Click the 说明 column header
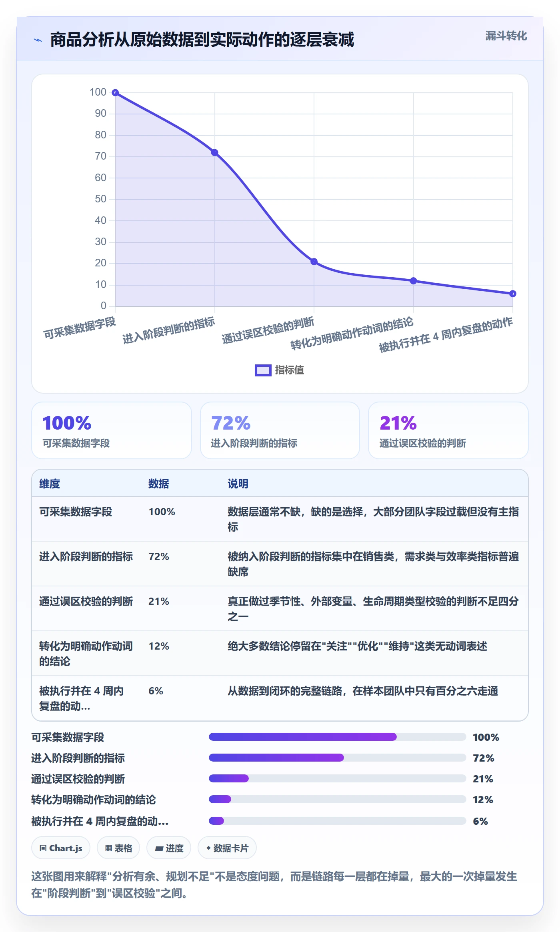Viewport: 560px width, 932px height. 238,484
